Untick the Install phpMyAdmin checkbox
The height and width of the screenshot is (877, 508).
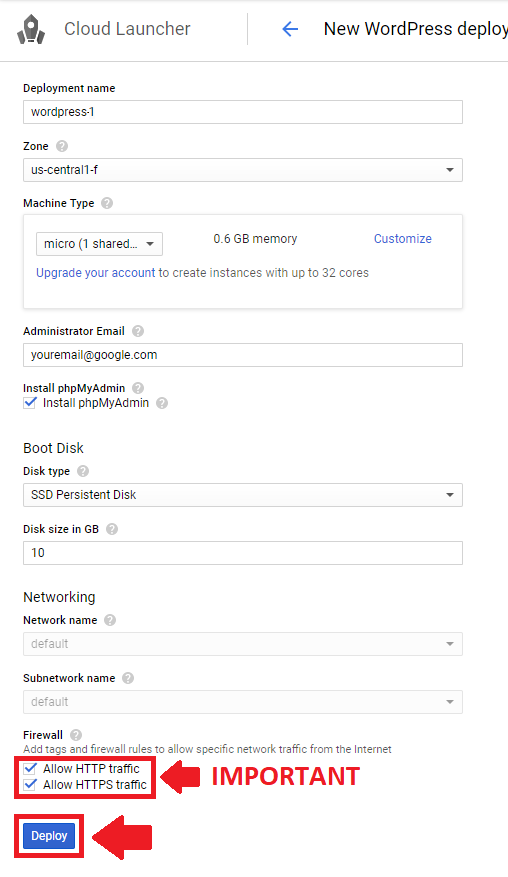(30, 403)
